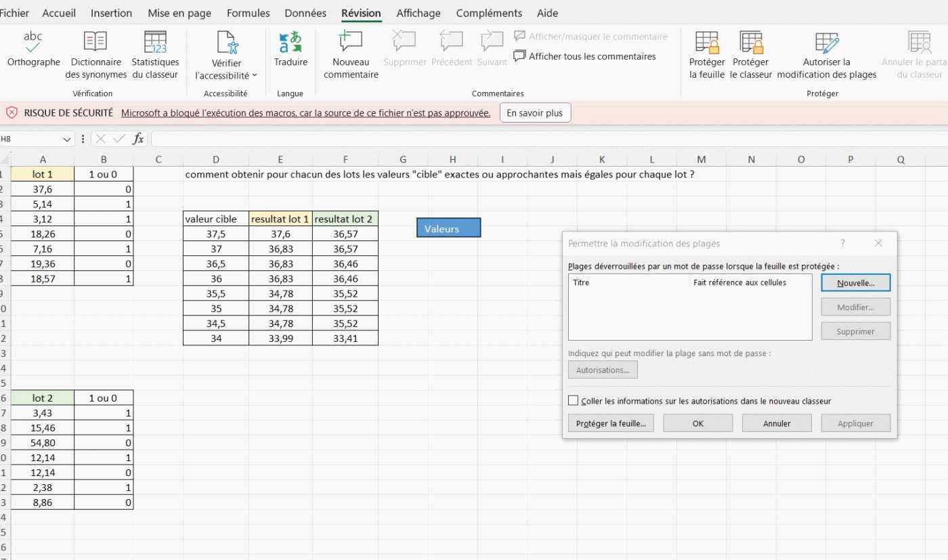
Task: Open Dictionnaire des synonymes
Action: point(95,42)
